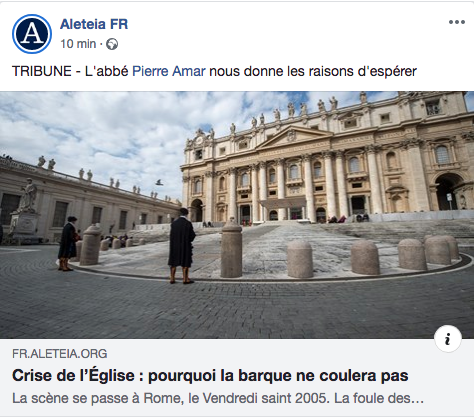Click the Vatican article preview photo
474x418 pixels.
[x=237, y=215]
